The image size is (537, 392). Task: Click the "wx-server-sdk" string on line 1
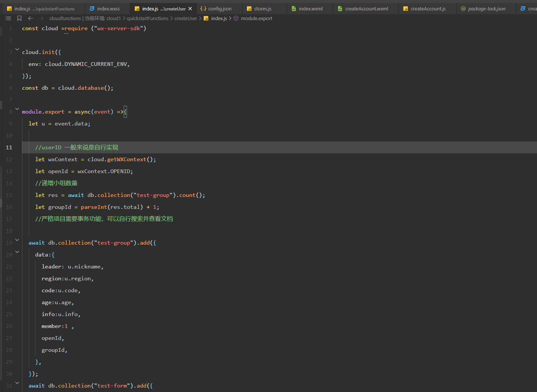pyautogui.click(x=118, y=28)
